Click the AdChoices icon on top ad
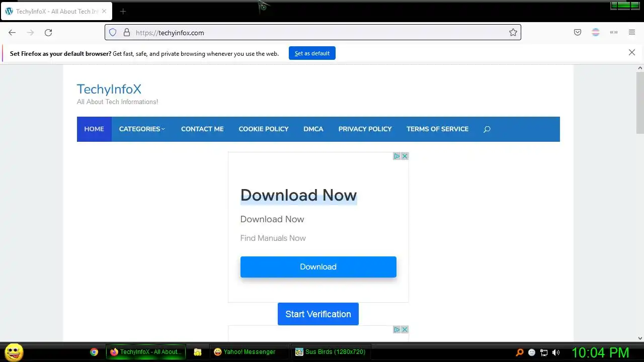644x362 pixels. (397, 156)
